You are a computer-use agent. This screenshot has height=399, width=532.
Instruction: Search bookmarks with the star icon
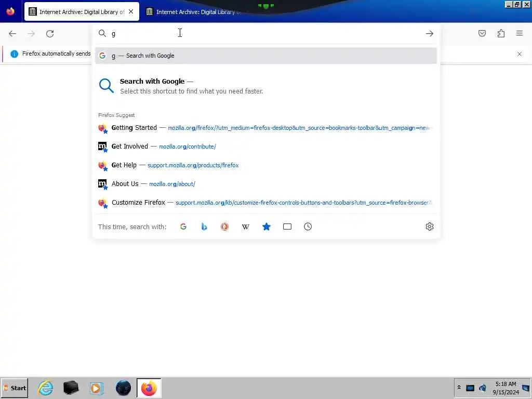tap(267, 227)
